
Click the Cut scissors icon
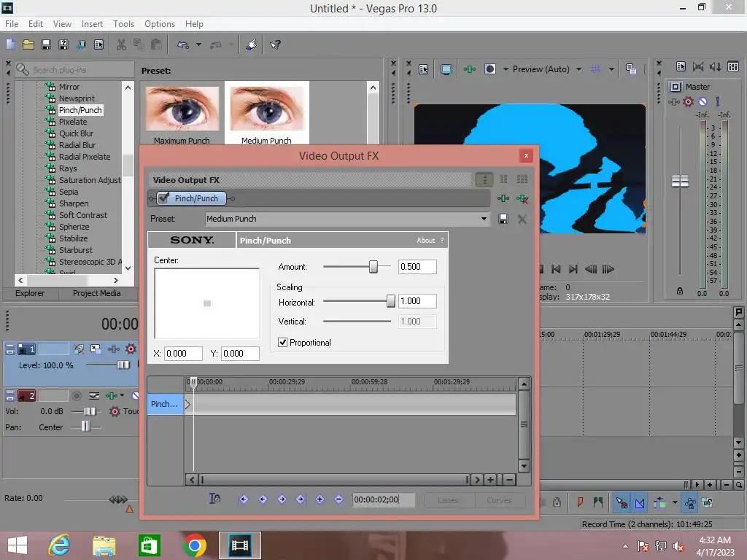[122, 44]
